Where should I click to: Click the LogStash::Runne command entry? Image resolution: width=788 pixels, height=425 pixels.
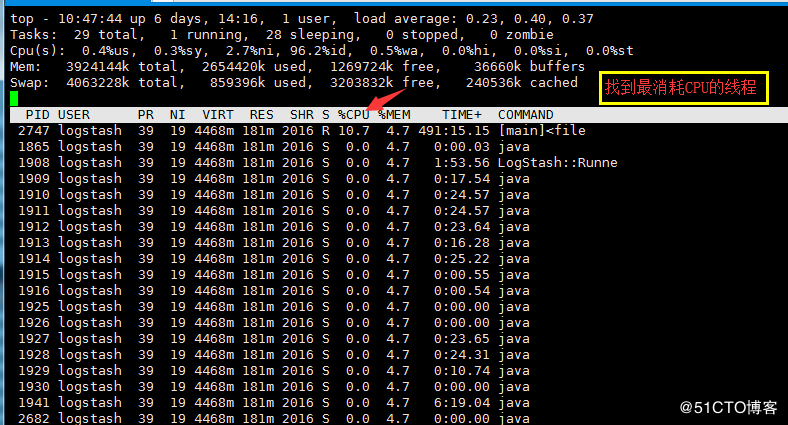(557, 163)
